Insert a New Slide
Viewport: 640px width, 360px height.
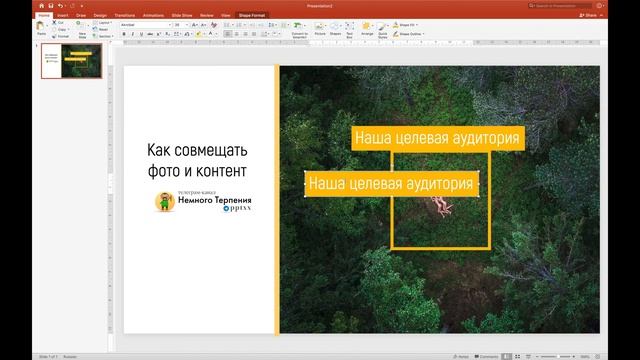click(x=82, y=29)
